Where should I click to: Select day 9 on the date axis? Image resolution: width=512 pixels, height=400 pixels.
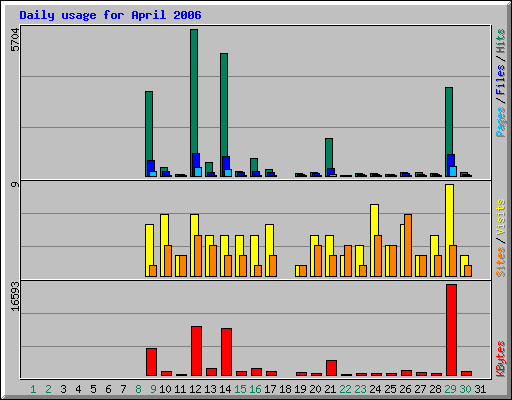(x=153, y=389)
